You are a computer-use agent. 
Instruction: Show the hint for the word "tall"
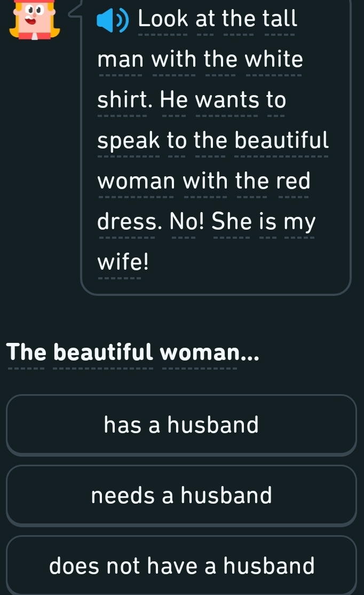tap(281, 20)
